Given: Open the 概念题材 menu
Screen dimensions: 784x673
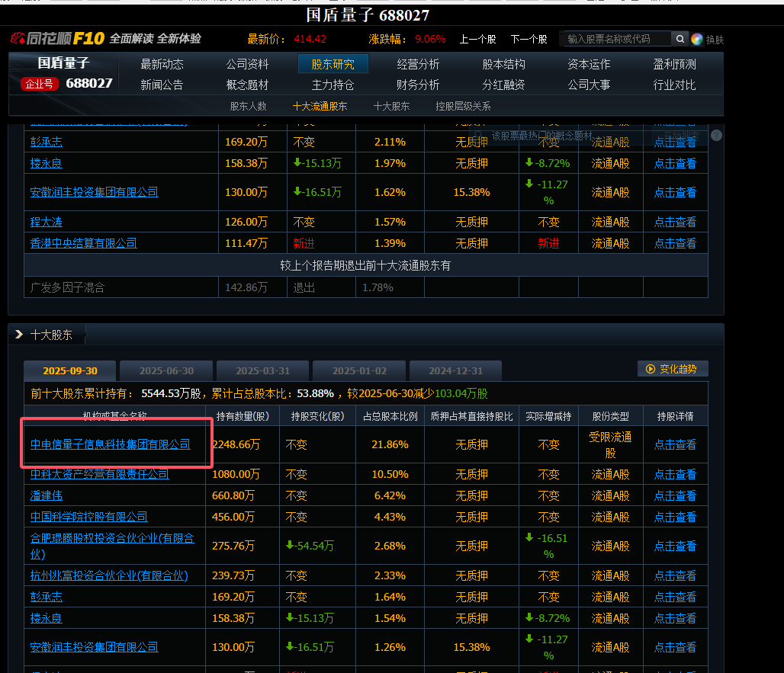Looking at the screenshot, I should 247,85.
